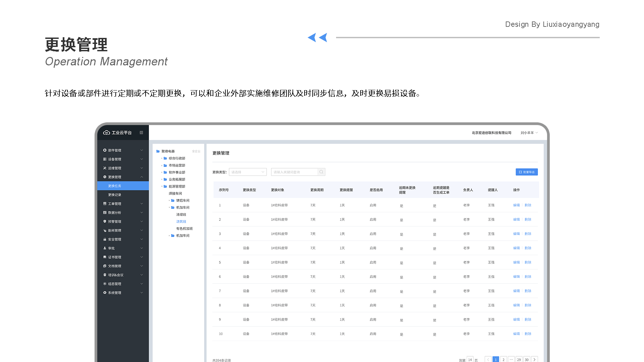The height and width of the screenshot is (362, 644).
Task: Click the next page arrow
Action: (x=535, y=360)
